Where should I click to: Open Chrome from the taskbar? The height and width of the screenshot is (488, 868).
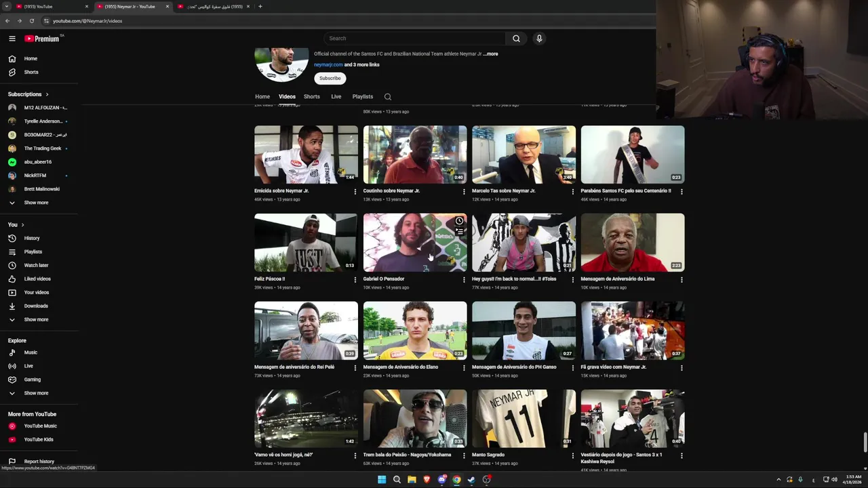456,480
